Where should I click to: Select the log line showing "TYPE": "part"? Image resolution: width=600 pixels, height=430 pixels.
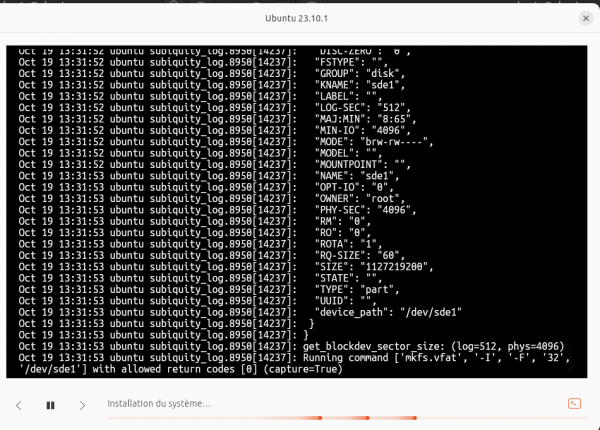[209, 289]
